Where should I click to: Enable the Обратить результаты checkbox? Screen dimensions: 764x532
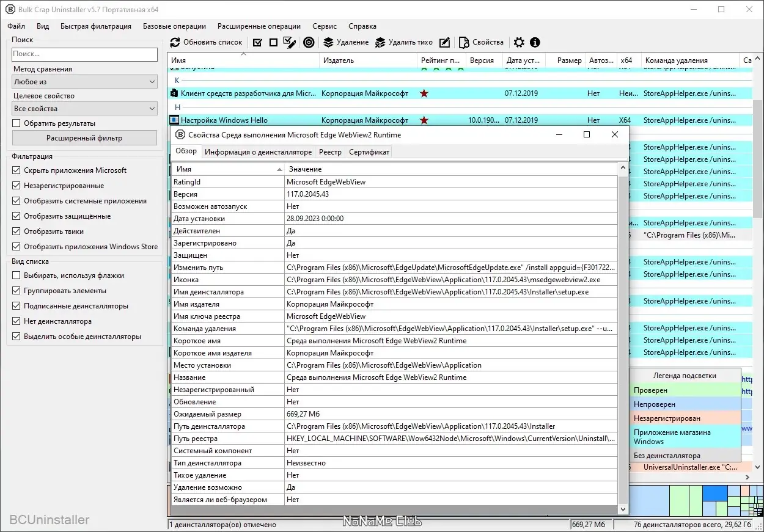tap(17, 123)
